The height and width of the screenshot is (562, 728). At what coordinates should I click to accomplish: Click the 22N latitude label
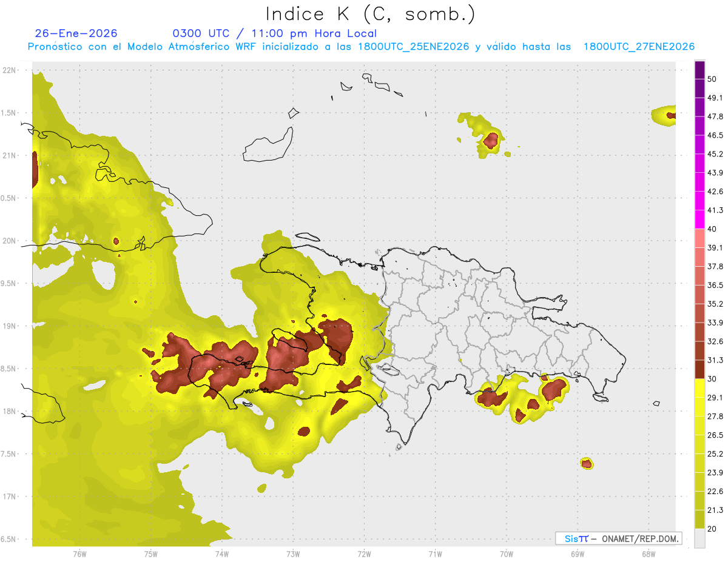pyautogui.click(x=9, y=70)
